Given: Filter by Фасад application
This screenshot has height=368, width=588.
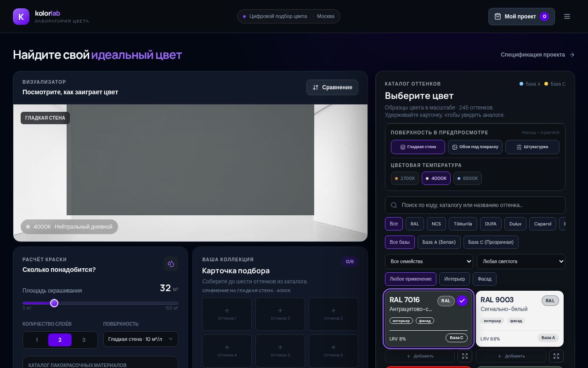Looking at the screenshot, I should click(x=485, y=279).
